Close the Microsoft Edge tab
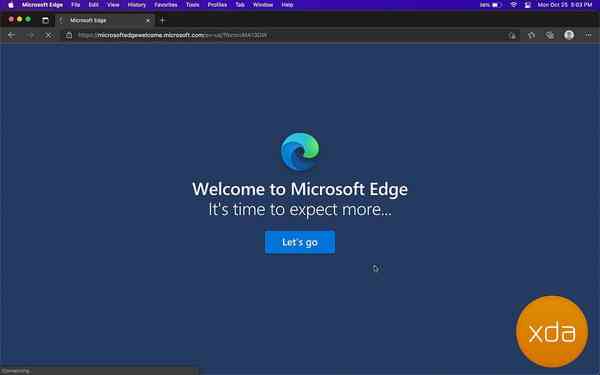Image resolution: width=600 pixels, height=375 pixels. 148,20
